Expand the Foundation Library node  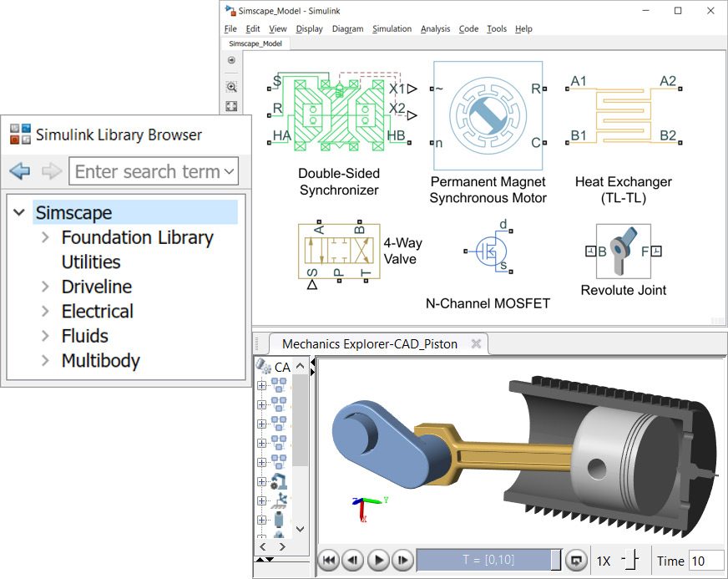coord(45,237)
